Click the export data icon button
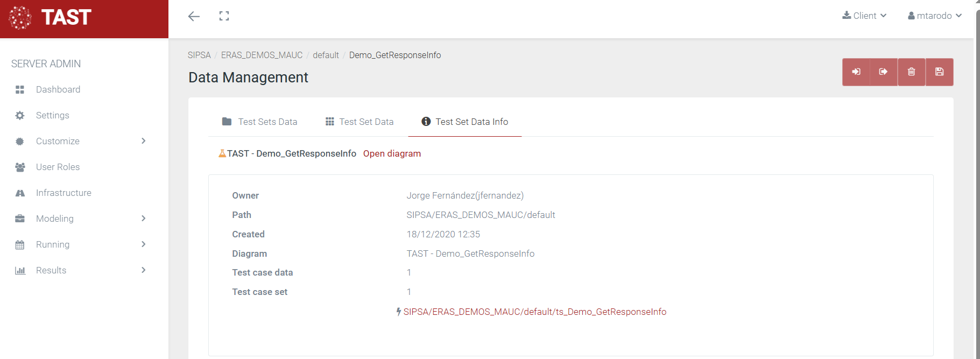 tap(883, 72)
